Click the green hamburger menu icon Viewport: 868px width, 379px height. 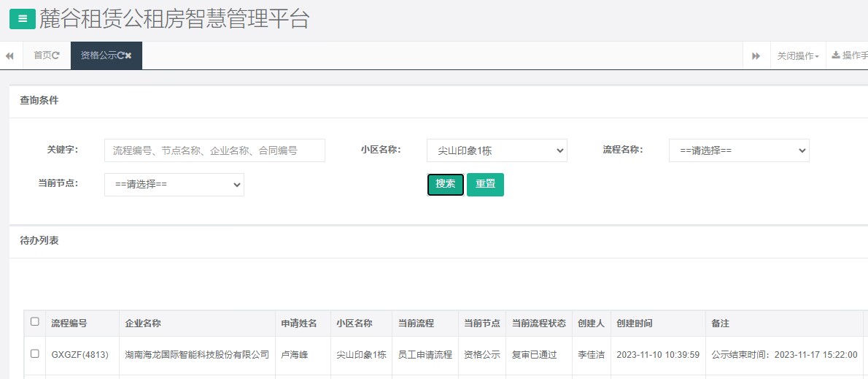pyautogui.click(x=23, y=19)
